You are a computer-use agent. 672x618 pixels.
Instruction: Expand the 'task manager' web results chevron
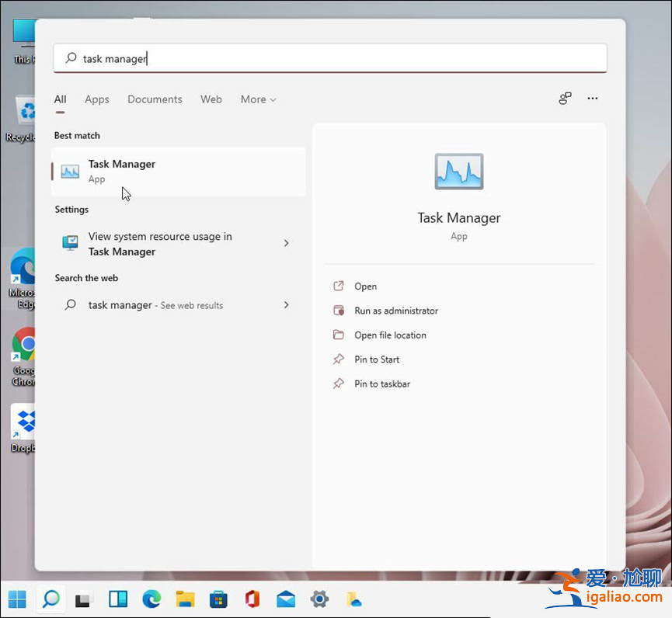[x=286, y=305]
